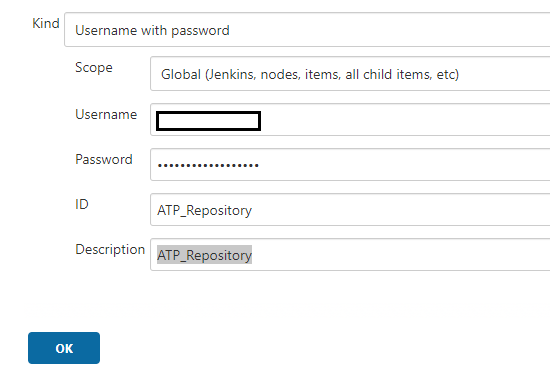The width and height of the screenshot is (550, 380).
Task: Click the highlighted ATP_Repository text in Description
Action: point(204,255)
